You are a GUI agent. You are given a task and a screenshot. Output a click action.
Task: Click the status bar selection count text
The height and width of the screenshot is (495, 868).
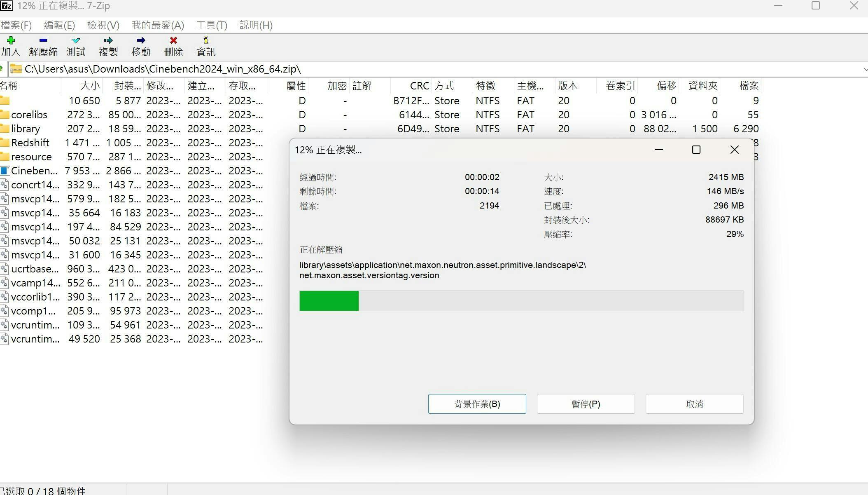pos(43,490)
